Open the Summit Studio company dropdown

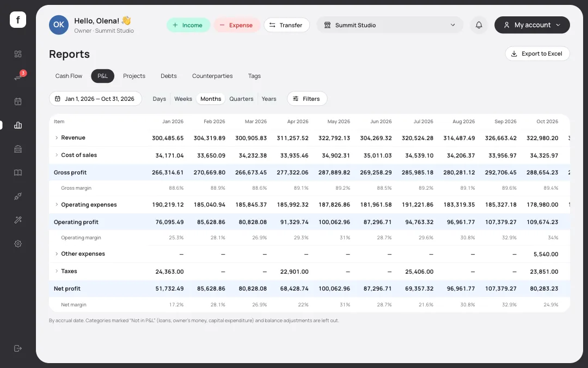pos(390,25)
